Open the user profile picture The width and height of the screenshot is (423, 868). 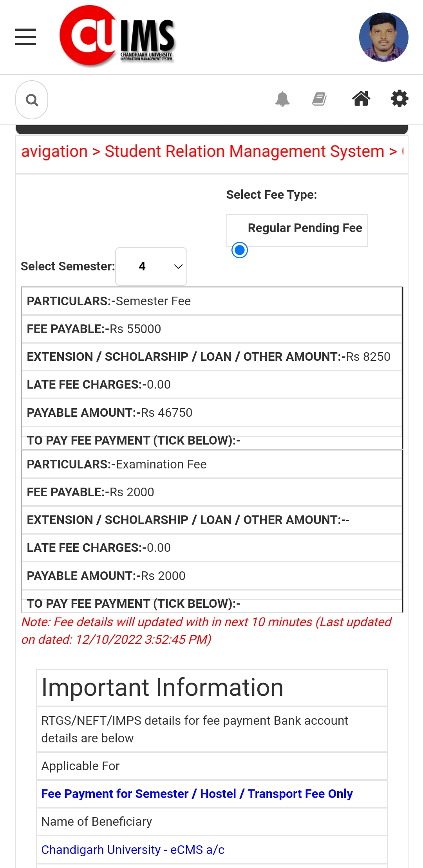click(x=383, y=37)
